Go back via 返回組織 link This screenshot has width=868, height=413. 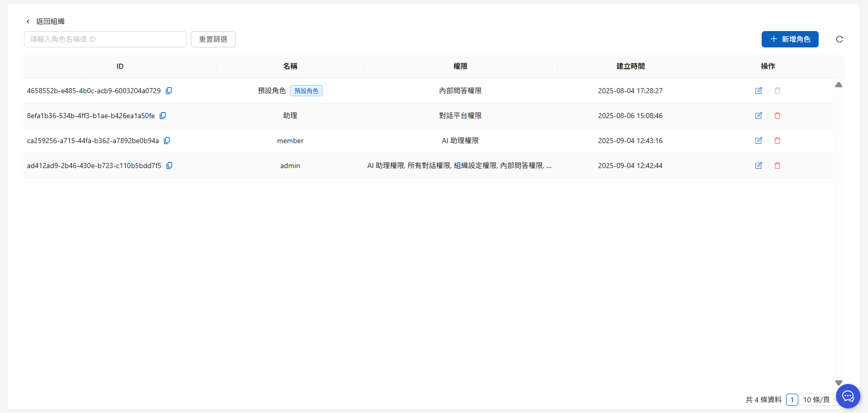[x=45, y=21]
